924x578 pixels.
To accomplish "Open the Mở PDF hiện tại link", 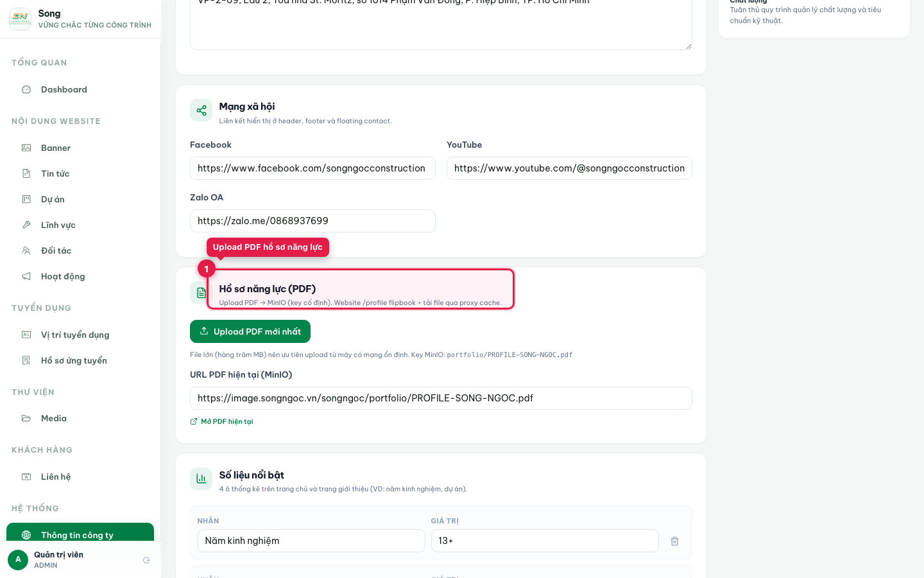I will coord(221,421).
